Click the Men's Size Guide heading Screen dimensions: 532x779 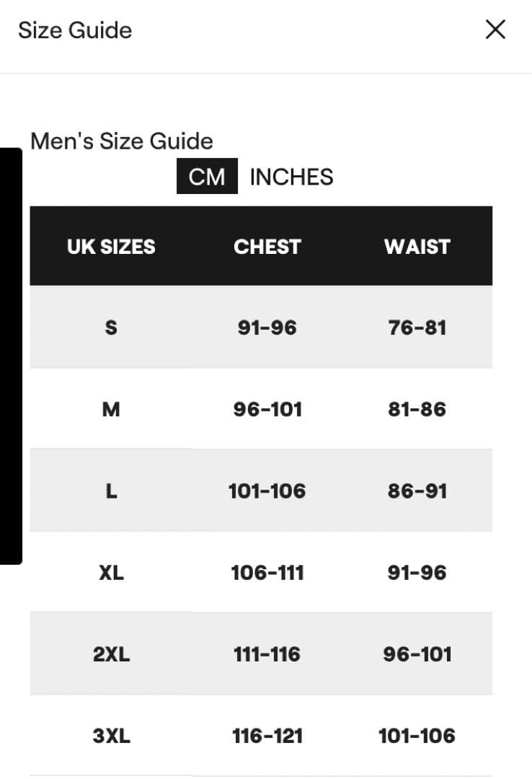[122, 141]
